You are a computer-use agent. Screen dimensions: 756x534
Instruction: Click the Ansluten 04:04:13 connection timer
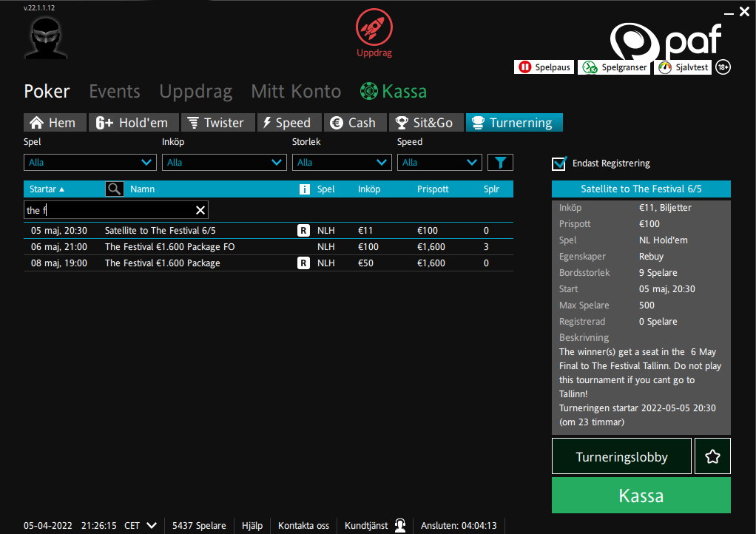[459, 525]
